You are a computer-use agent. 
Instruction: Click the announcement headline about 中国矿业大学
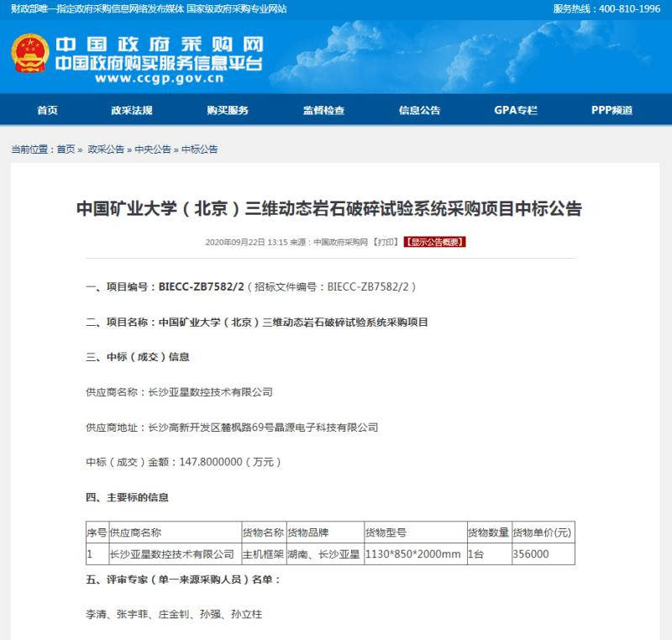[329, 209]
